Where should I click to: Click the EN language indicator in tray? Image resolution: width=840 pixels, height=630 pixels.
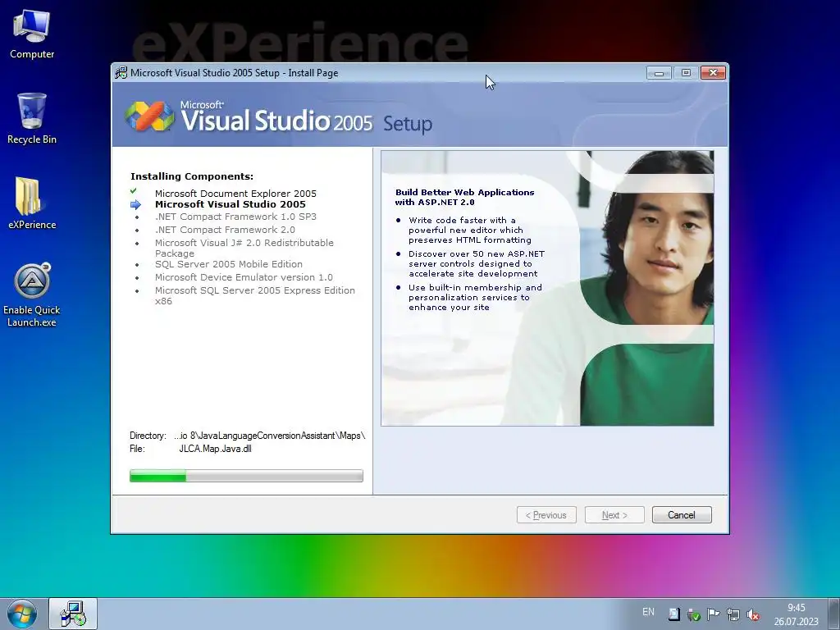tap(648, 612)
